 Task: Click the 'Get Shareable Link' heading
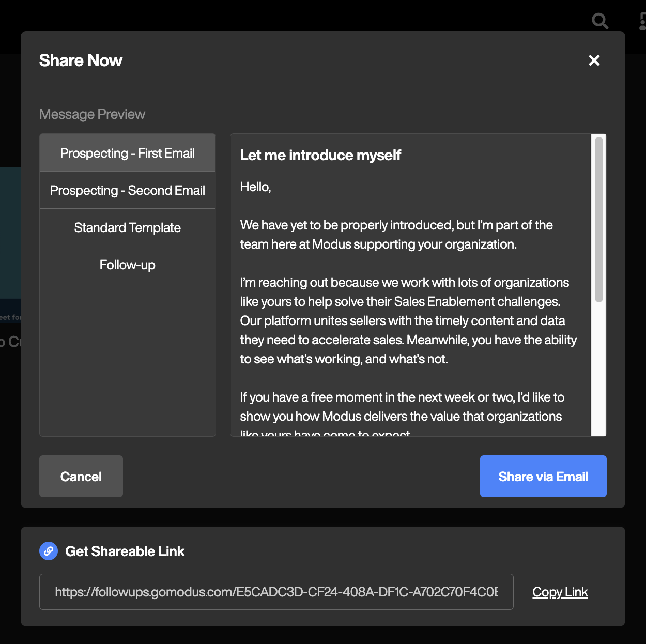[125, 551]
